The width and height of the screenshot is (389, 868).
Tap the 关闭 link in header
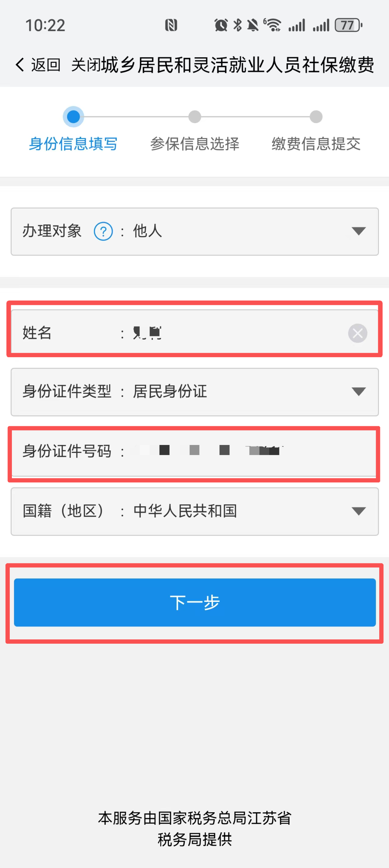(x=86, y=65)
